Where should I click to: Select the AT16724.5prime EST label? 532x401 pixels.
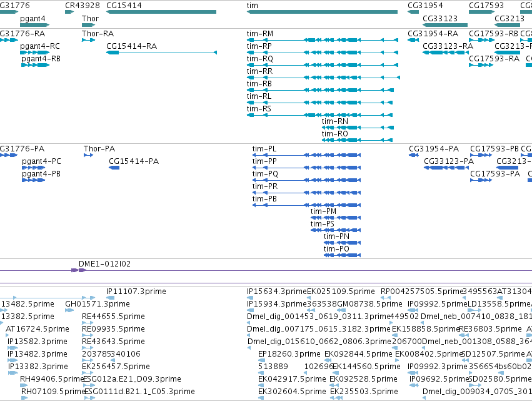coord(38,329)
